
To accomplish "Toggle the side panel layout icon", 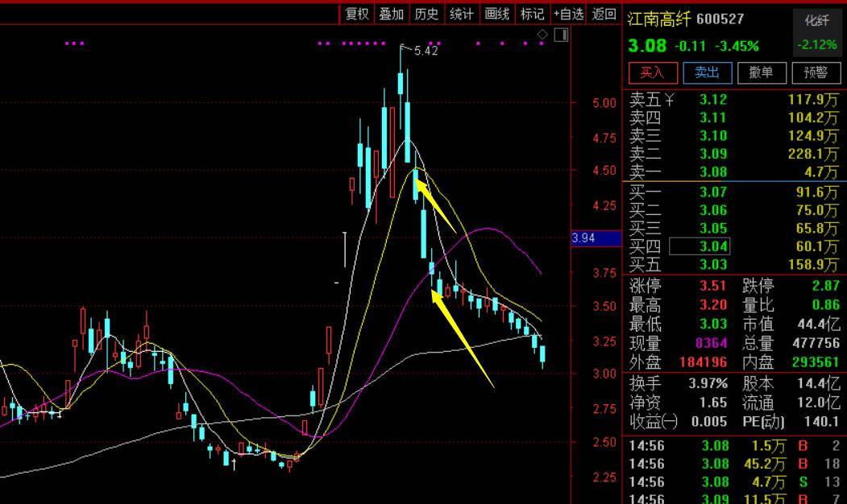I will pyautogui.click(x=561, y=35).
